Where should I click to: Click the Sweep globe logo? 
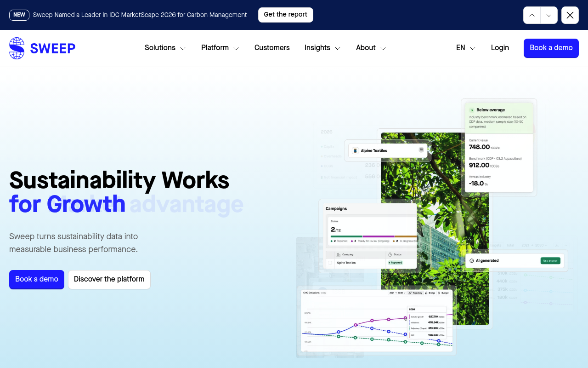click(x=17, y=48)
